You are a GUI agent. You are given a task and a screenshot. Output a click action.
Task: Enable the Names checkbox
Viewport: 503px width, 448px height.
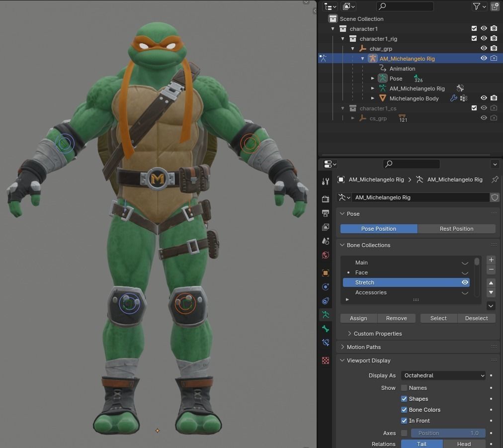(x=404, y=388)
